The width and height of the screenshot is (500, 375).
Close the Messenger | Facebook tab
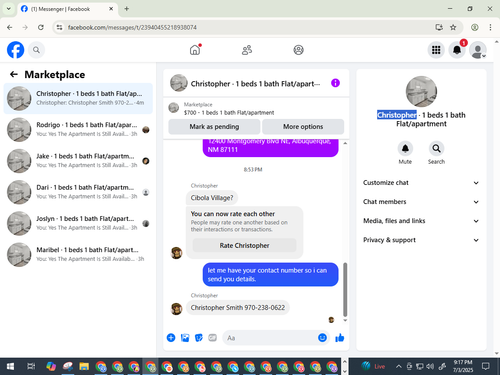[111, 9]
